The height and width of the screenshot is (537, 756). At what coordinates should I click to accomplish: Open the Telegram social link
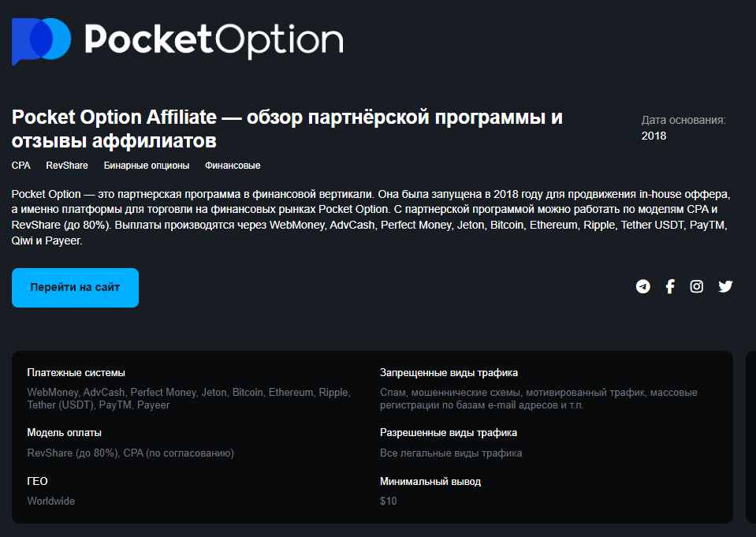(643, 286)
